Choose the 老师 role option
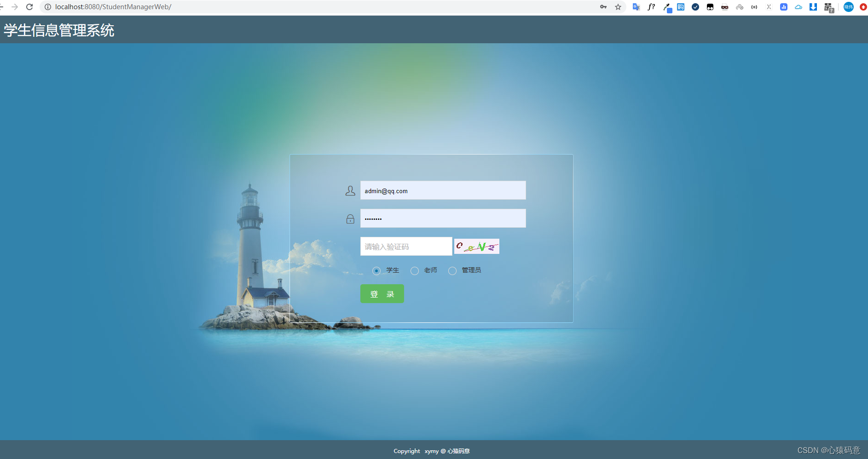This screenshot has width=868, height=459. pos(415,271)
